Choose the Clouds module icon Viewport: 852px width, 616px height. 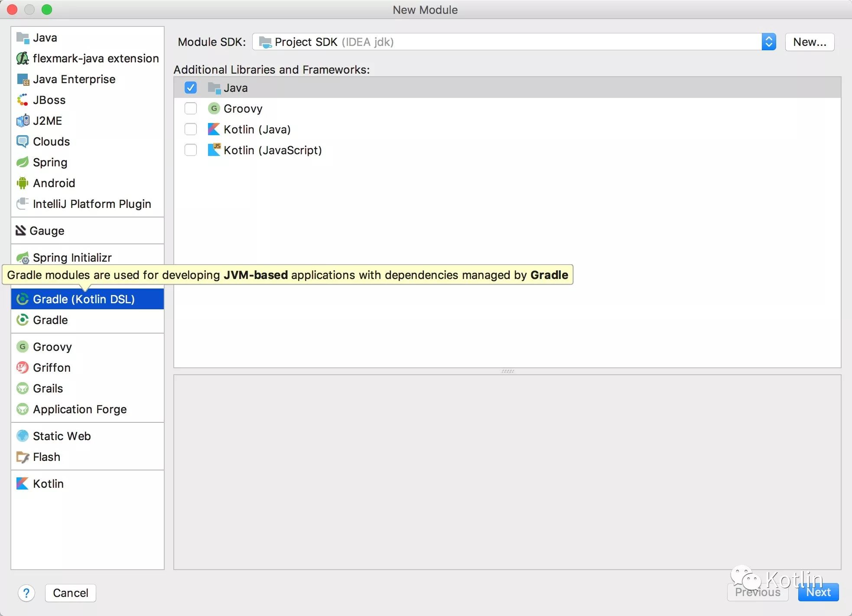[x=23, y=142]
